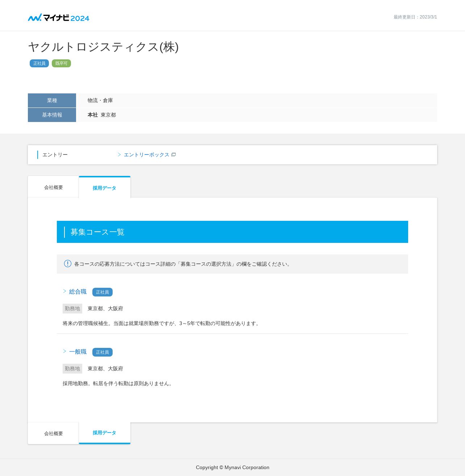
Task: Click the 採用地勤務 description text
Action: tap(118, 383)
